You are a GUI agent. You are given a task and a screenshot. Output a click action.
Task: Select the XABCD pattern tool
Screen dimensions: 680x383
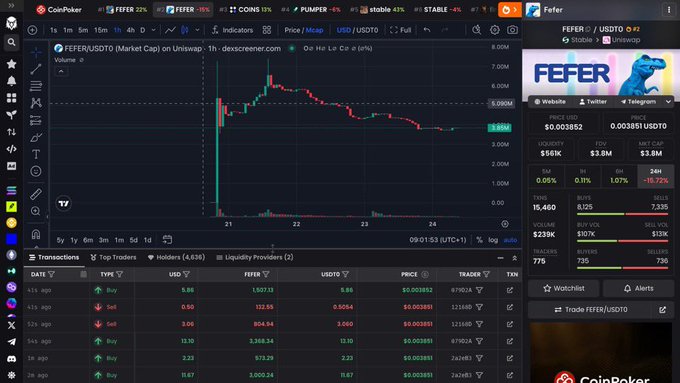(36, 103)
